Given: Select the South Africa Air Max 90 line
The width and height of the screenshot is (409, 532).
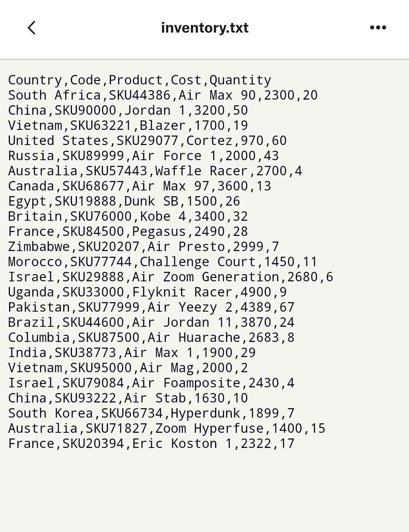Looking at the screenshot, I should point(163,95).
